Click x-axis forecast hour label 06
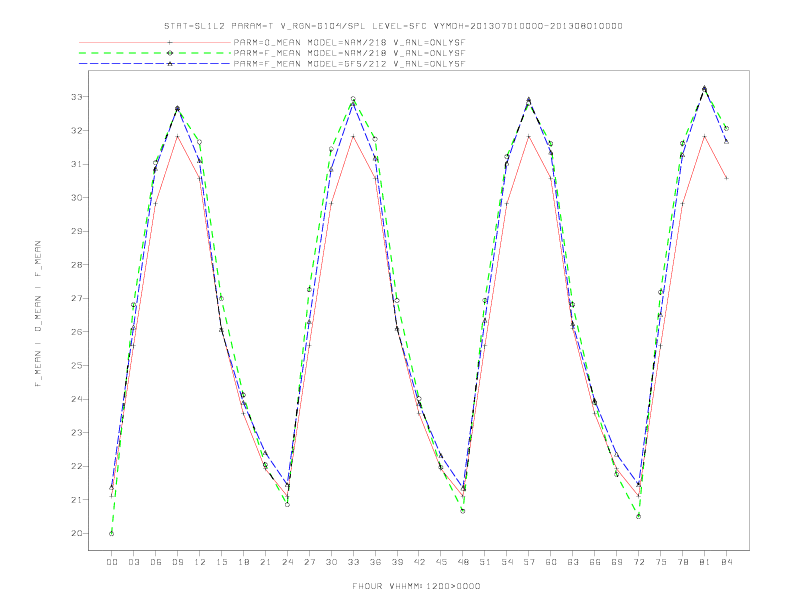This screenshot has height=612, width=792. point(156,562)
